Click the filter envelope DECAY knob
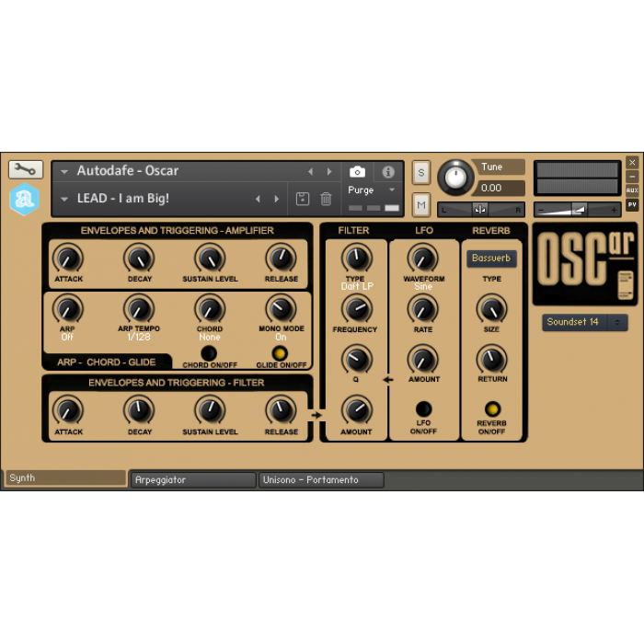The width and height of the screenshot is (644, 644). [x=139, y=410]
